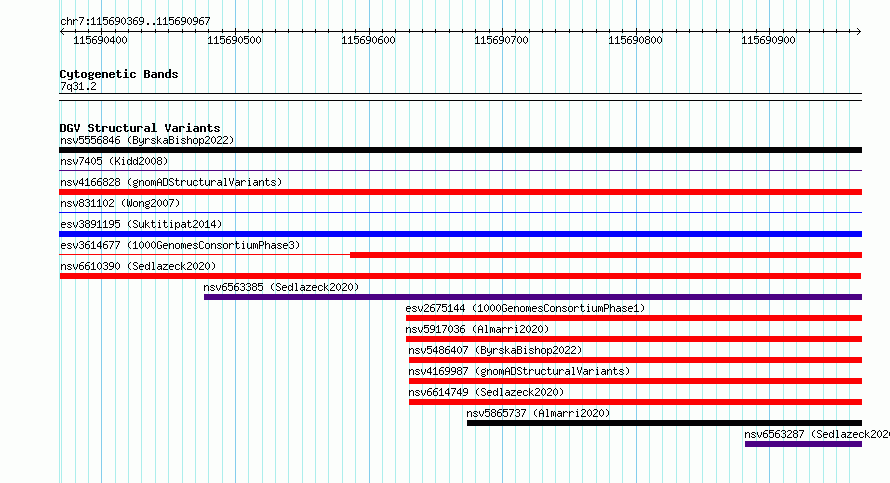Click nsv4169987 (gnomADStructuralVariants) label

(x=519, y=371)
